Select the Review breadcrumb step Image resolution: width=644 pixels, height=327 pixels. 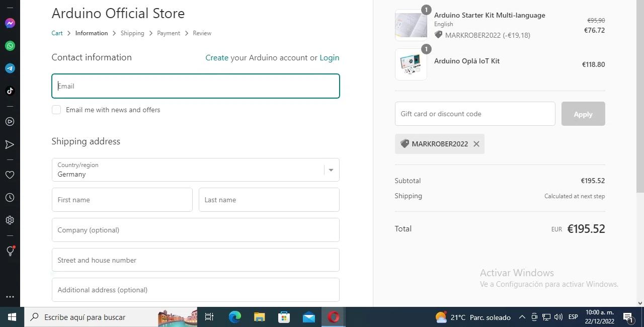coord(202,33)
